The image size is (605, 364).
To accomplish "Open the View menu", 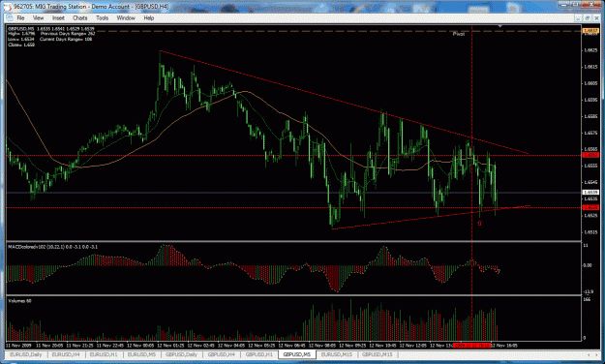I will tap(38, 17).
